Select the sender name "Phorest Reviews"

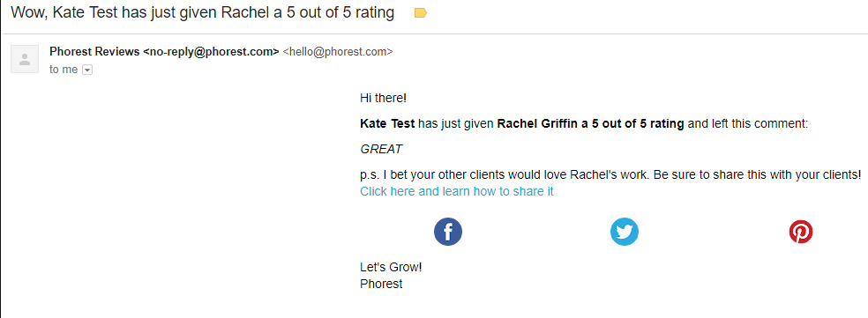click(94, 51)
